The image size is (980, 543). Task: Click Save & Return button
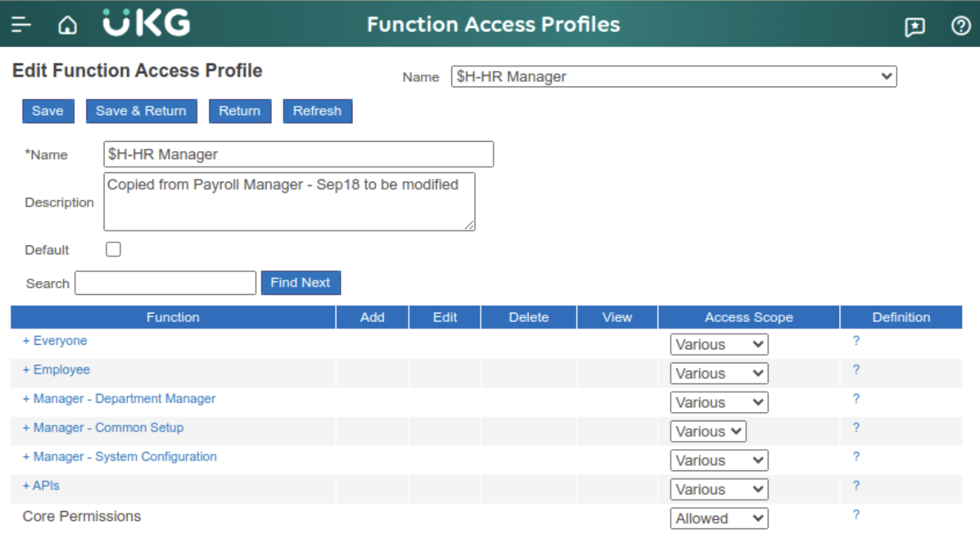pyautogui.click(x=141, y=111)
